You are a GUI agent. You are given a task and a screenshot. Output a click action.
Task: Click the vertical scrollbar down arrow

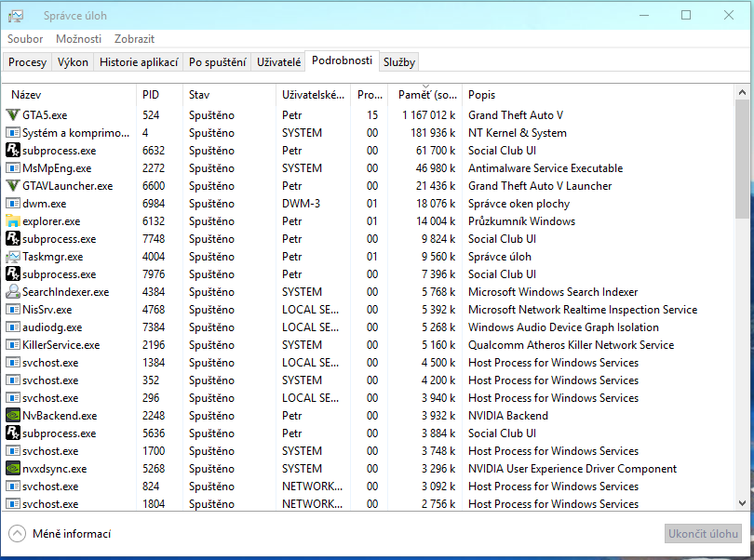742,503
